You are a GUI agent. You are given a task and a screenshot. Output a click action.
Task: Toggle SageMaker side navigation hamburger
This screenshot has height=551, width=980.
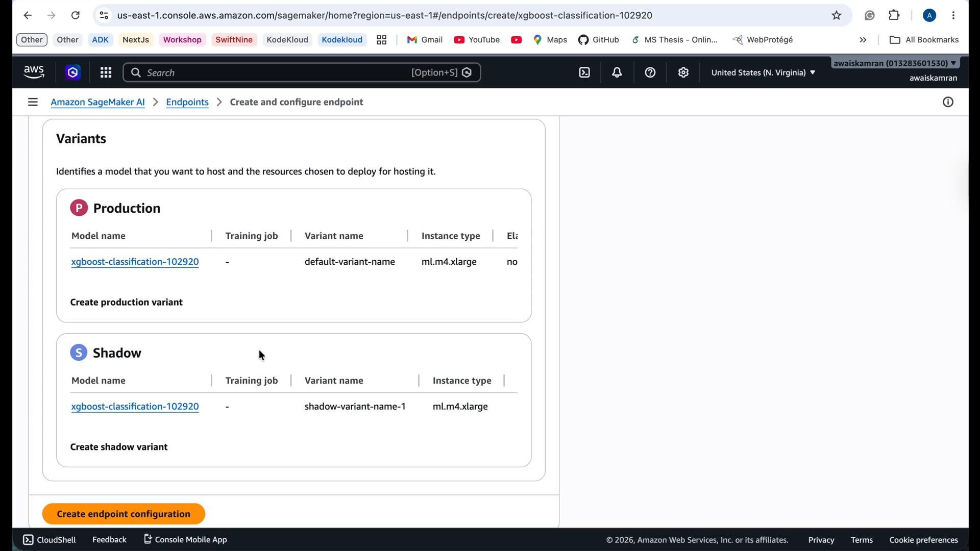[33, 102]
